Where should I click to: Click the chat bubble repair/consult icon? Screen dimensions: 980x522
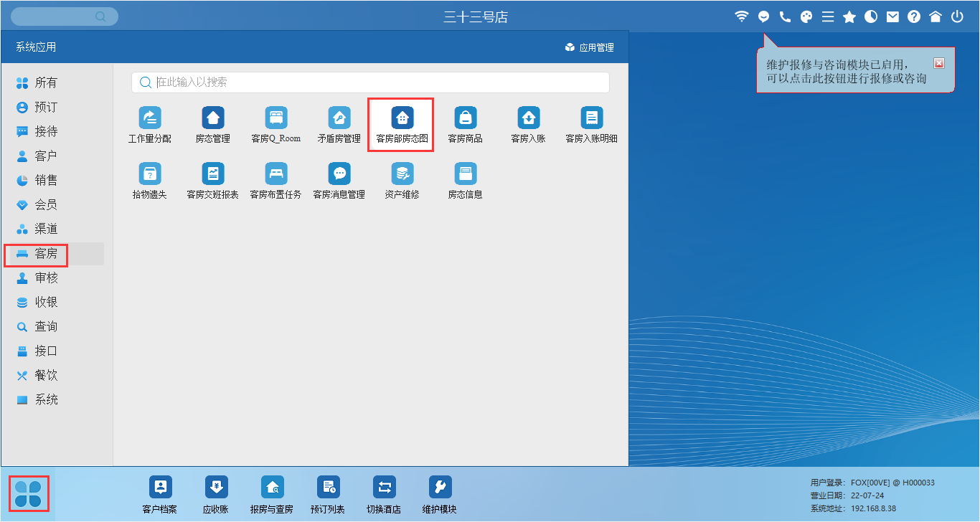click(x=763, y=16)
